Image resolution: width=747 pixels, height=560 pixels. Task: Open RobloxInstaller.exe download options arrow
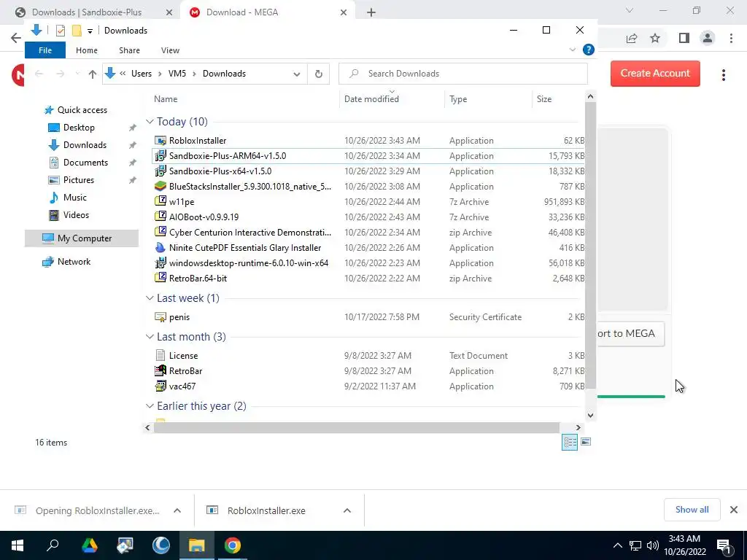point(347,510)
